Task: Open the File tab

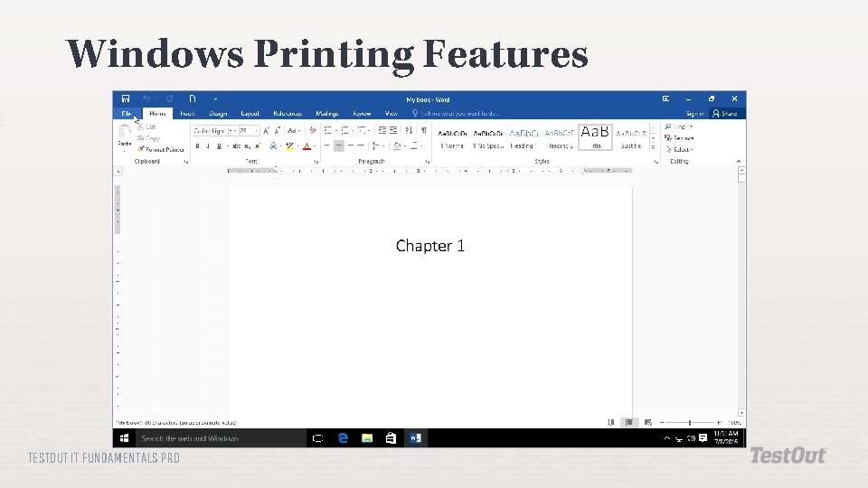Action: tap(127, 114)
